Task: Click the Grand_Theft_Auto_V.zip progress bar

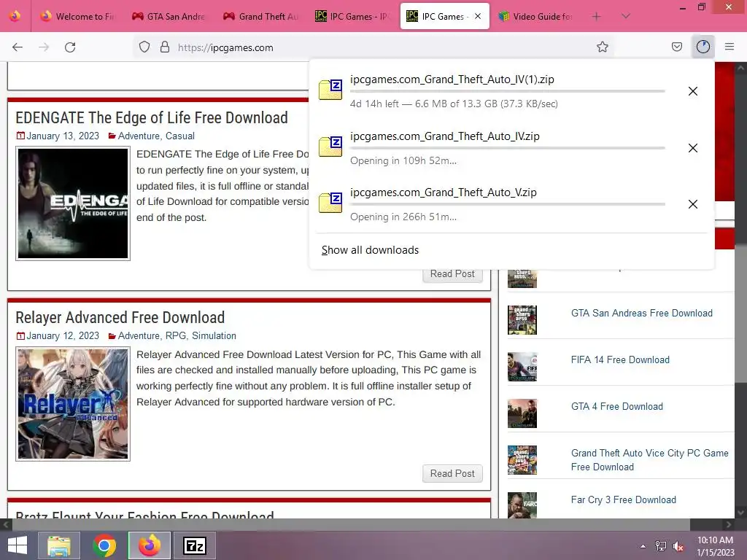Action: tap(508, 204)
